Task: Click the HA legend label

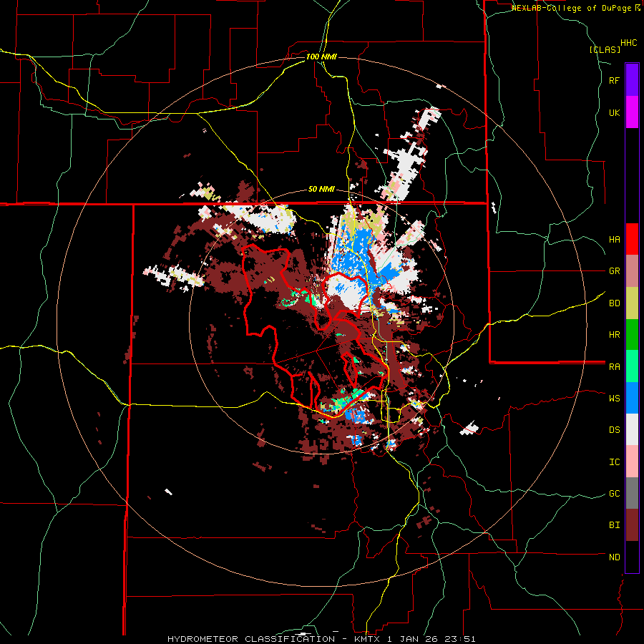Action: pos(614,240)
